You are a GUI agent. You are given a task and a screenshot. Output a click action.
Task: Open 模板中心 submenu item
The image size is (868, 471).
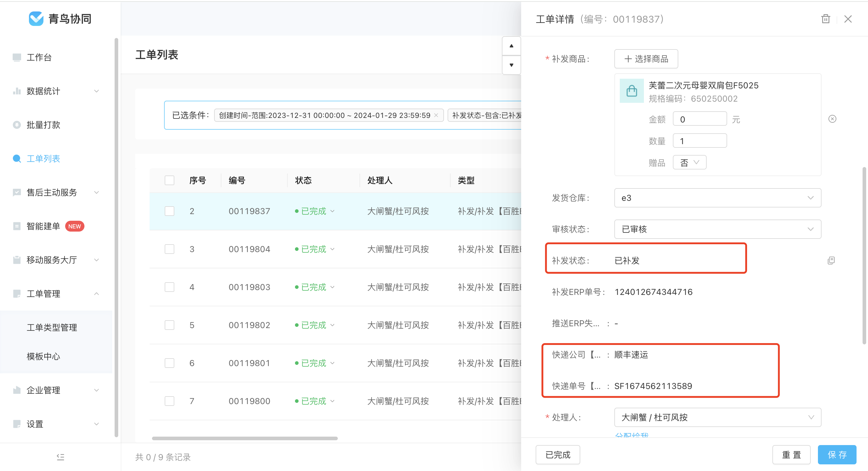pyautogui.click(x=43, y=356)
